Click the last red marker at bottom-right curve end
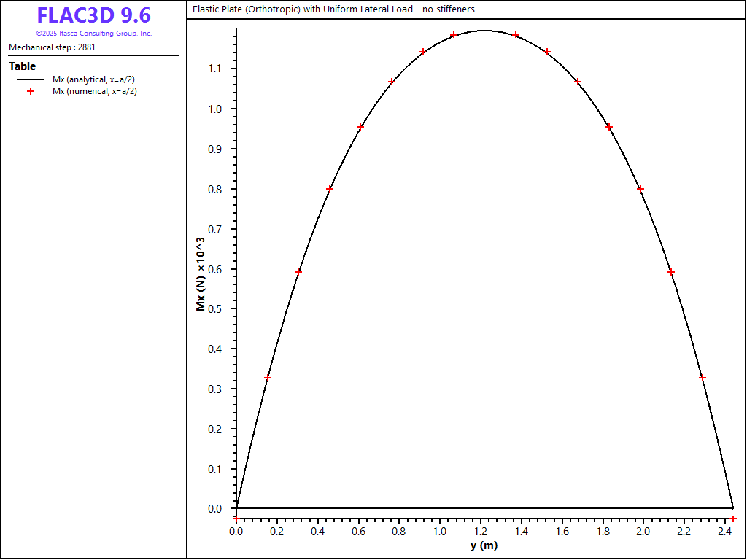Viewport: 747px width, 560px height. pyautogui.click(x=733, y=518)
